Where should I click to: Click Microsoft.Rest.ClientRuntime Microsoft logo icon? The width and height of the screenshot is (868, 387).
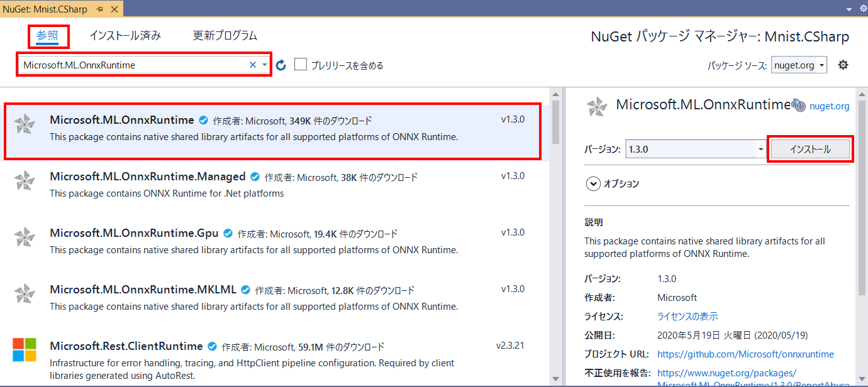[25, 350]
